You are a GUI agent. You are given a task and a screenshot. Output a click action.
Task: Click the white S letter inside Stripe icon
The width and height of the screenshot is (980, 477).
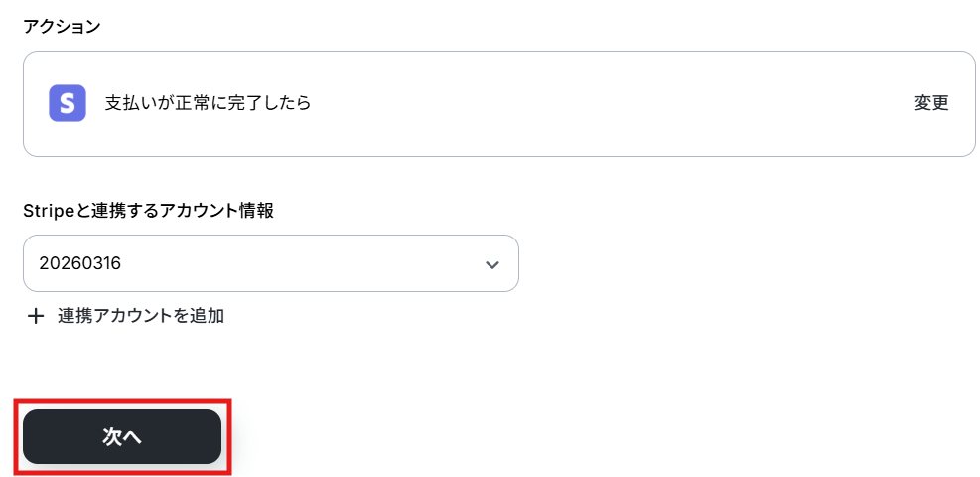[68, 103]
